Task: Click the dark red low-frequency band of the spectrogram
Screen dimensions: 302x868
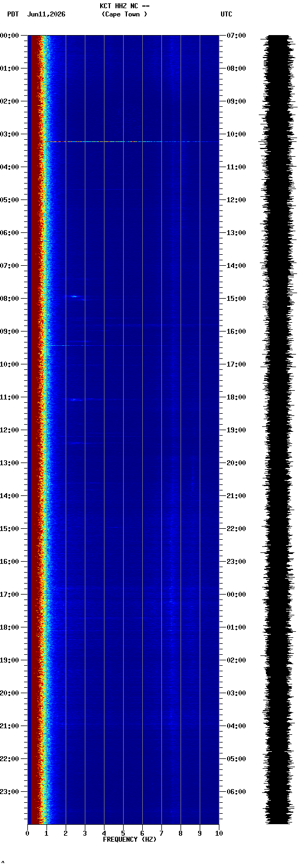Action: tap(35, 430)
